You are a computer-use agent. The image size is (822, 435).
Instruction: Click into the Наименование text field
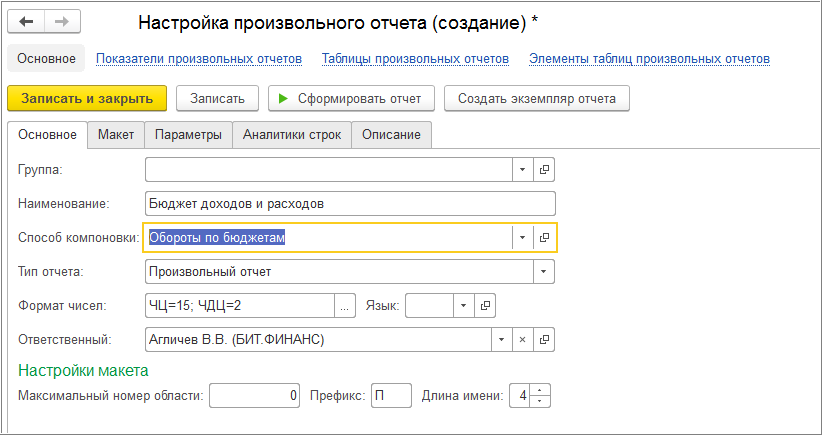(349, 203)
